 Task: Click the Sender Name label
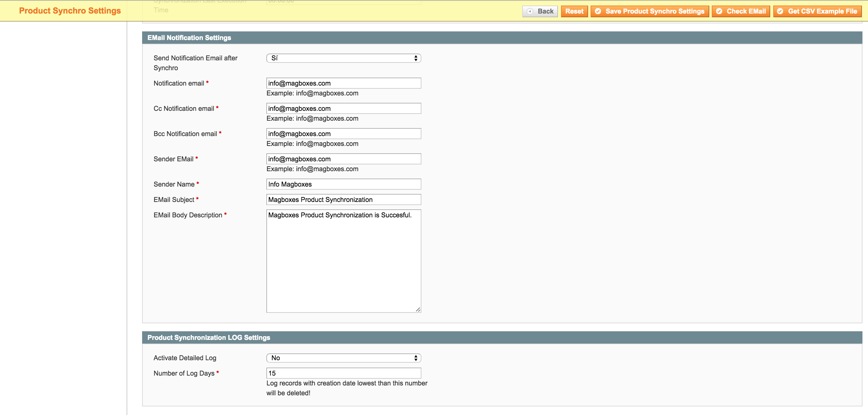pos(174,184)
